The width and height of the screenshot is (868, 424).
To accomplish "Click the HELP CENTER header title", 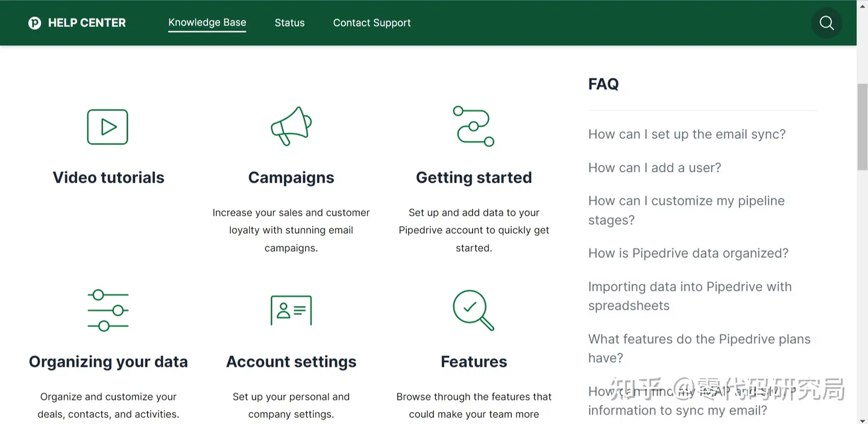I will 87,23.
